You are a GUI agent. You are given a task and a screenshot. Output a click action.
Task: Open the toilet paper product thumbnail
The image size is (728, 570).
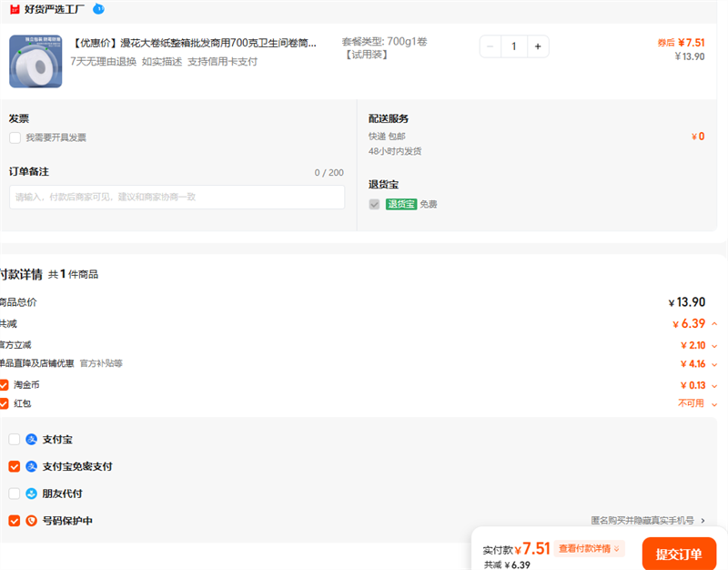tap(35, 61)
